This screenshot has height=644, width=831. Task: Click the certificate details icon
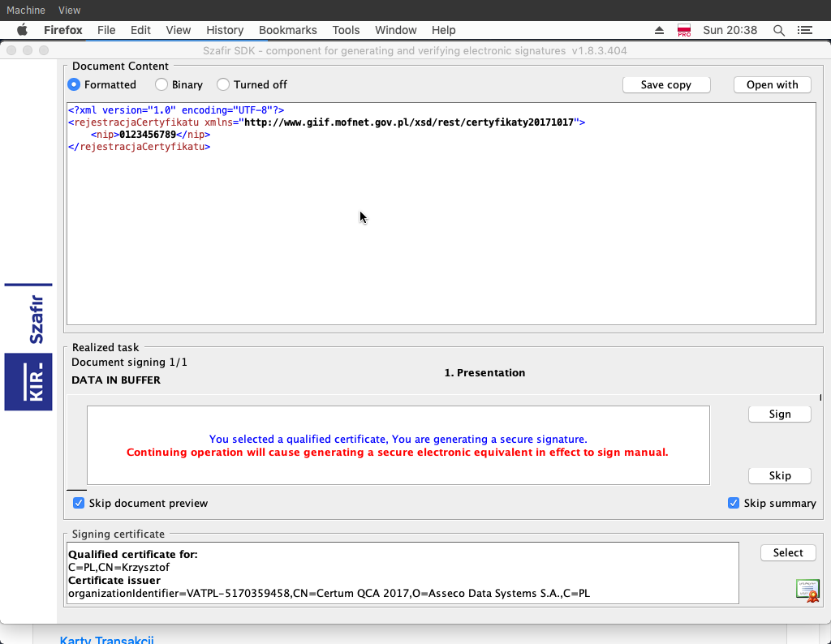pyautogui.click(x=807, y=590)
